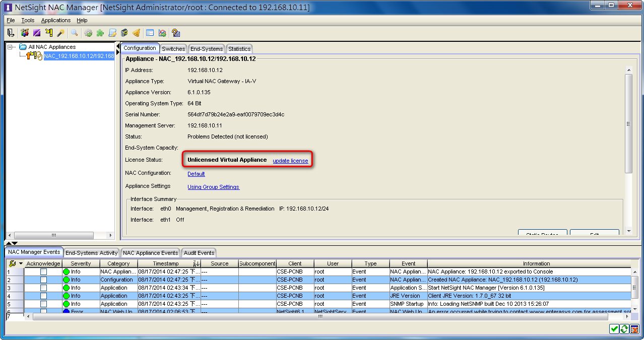
Task: Open the Help menu
Action: coord(82,20)
